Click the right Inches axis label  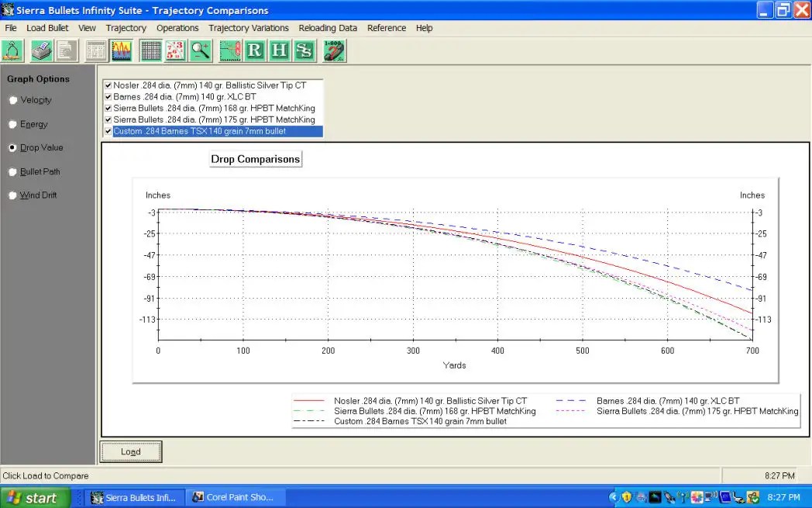752,195
